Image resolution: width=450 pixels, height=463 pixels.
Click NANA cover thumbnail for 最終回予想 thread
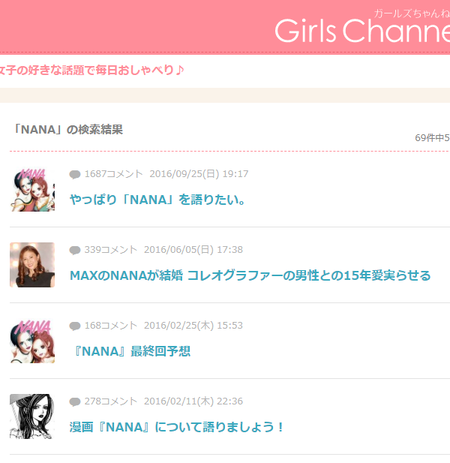pyautogui.click(x=32, y=341)
